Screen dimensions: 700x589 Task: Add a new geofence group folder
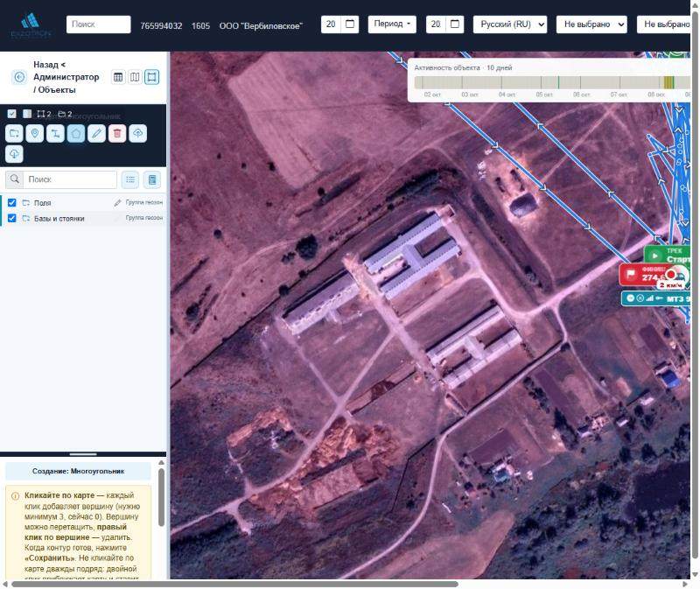coord(14,134)
